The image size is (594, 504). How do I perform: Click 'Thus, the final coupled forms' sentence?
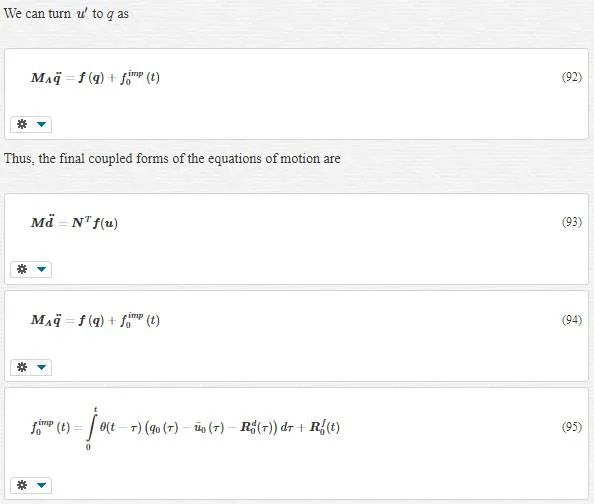click(x=172, y=158)
